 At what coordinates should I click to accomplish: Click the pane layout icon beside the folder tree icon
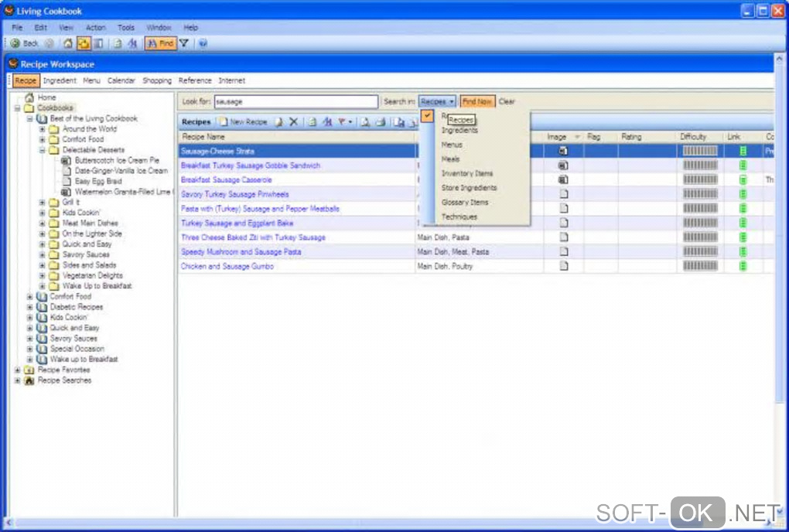click(x=99, y=44)
